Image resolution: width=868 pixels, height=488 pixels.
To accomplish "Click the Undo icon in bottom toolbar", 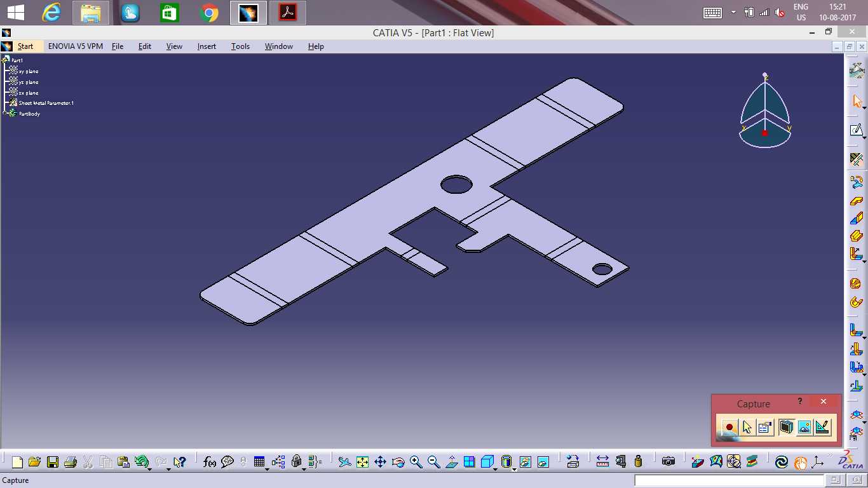I will [x=141, y=462].
